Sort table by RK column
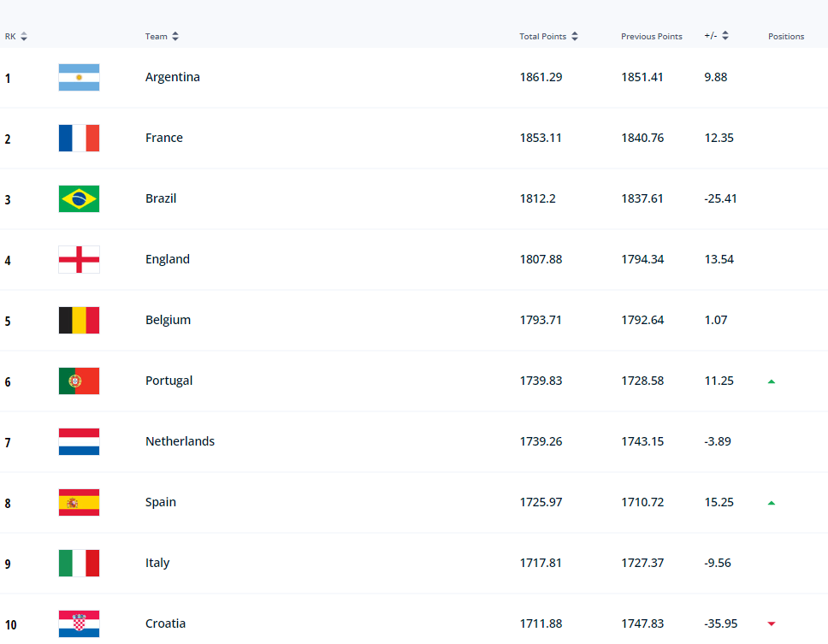The image size is (828, 644). pyautogui.click(x=16, y=37)
